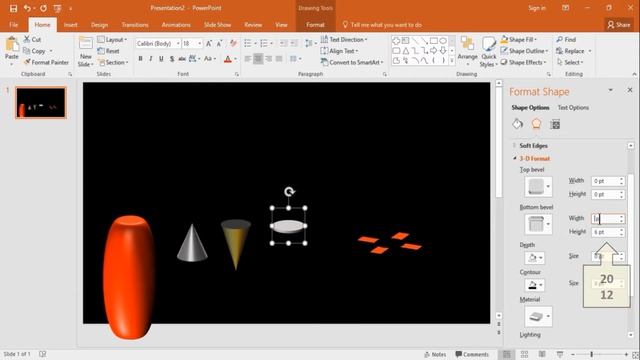Click the New Slide icon
Image resolution: width=640 pixels, height=360 pixels.
pyautogui.click(x=86, y=43)
